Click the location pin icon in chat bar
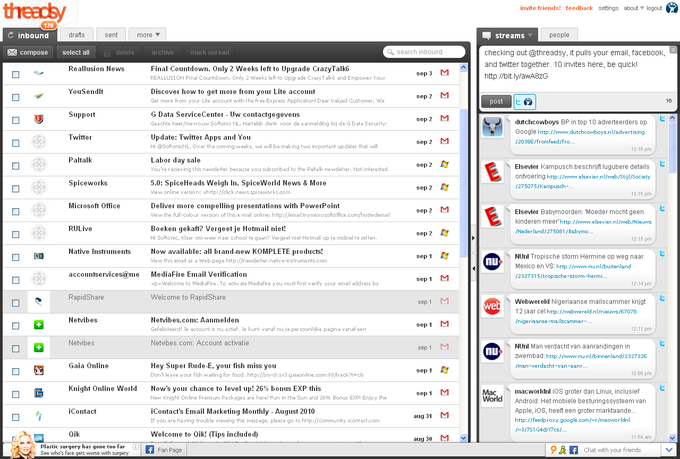680x459 pixels. point(553,450)
